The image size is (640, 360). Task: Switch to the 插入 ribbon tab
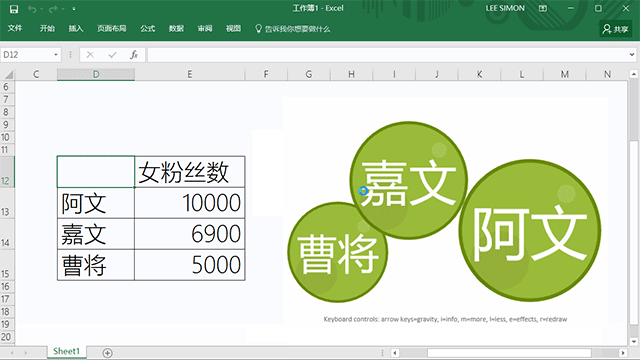coord(76,28)
